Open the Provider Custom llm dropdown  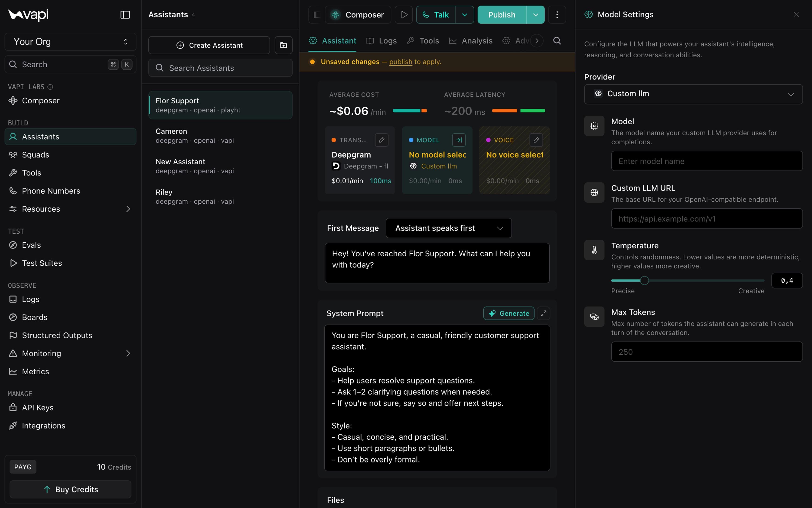coord(693,94)
